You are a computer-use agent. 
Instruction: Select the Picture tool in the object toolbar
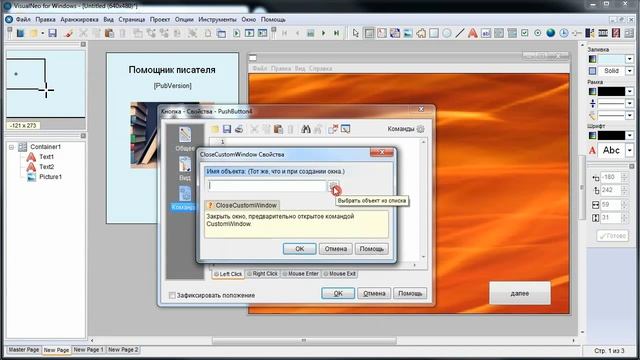(x=408, y=33)
